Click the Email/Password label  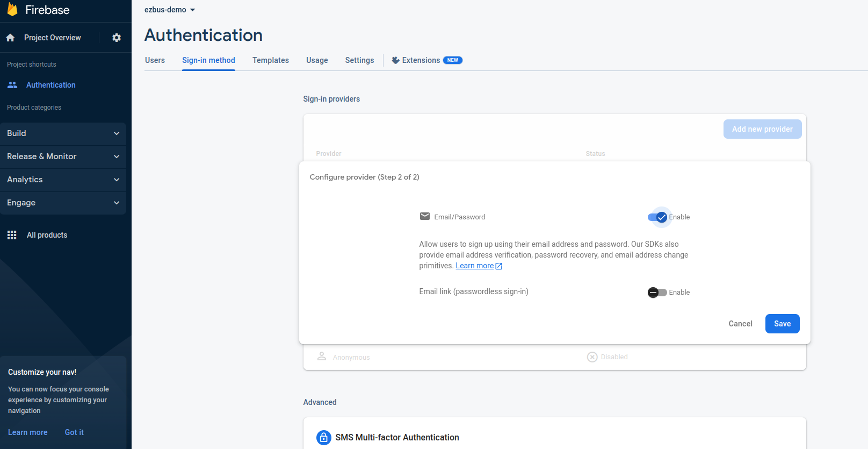(460, 217)
